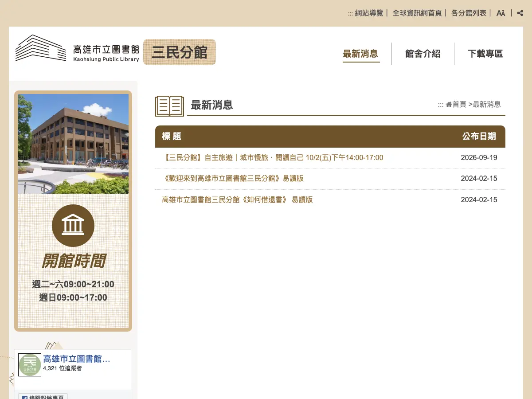Change font size with the AA icon

tap(501, 13)
